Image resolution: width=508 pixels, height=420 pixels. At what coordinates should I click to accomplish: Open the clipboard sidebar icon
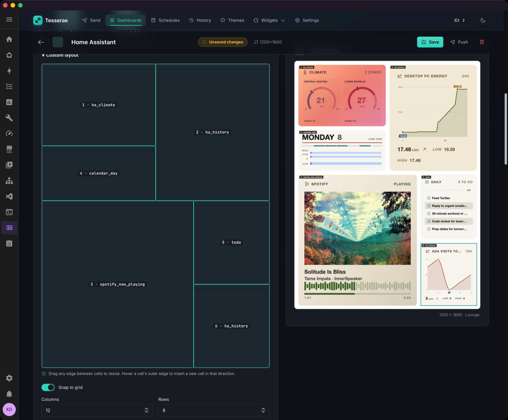(x=9, y=244)
